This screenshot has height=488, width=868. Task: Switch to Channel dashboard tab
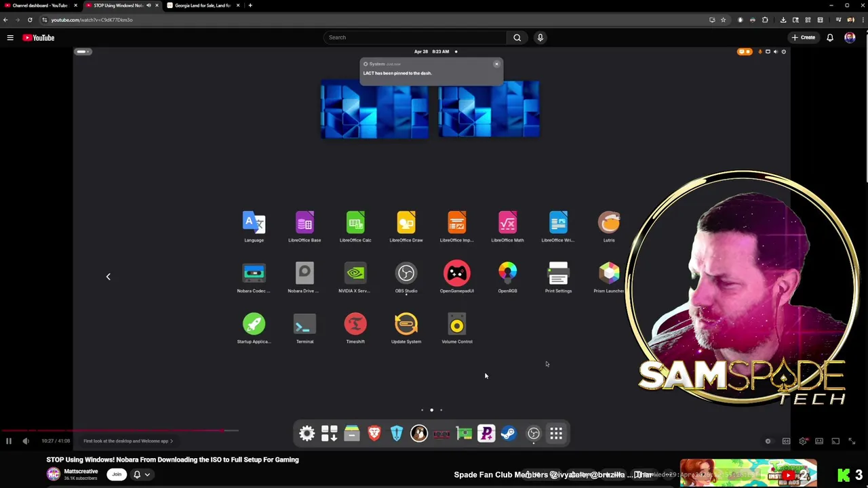(x=41, y=5)
